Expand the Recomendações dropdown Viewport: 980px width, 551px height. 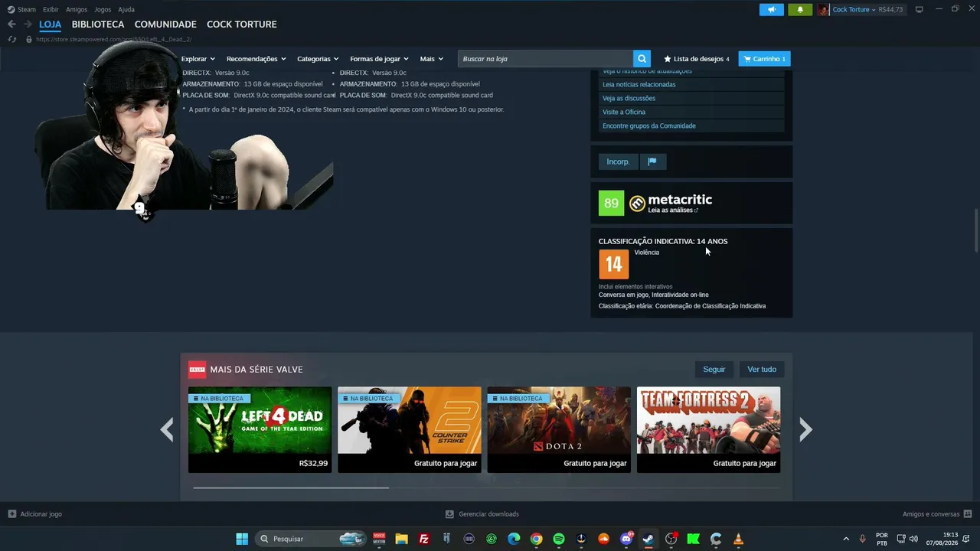pos(256,59)
